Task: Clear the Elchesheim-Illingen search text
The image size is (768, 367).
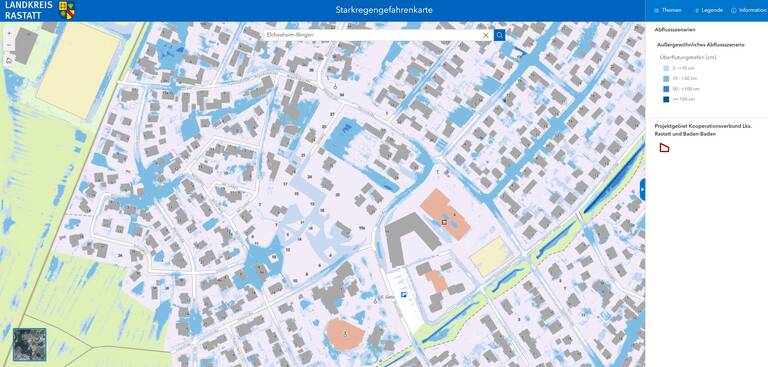Action: [486, 35]
